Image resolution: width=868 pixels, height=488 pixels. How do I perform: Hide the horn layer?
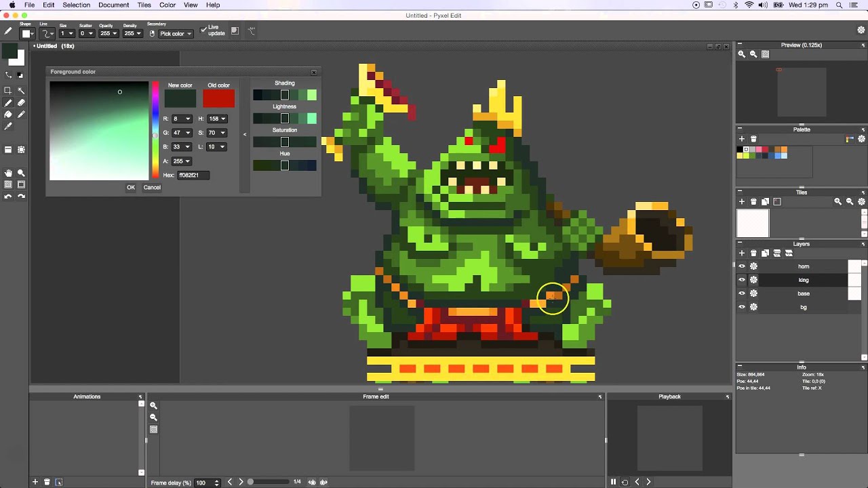point(742,266)
